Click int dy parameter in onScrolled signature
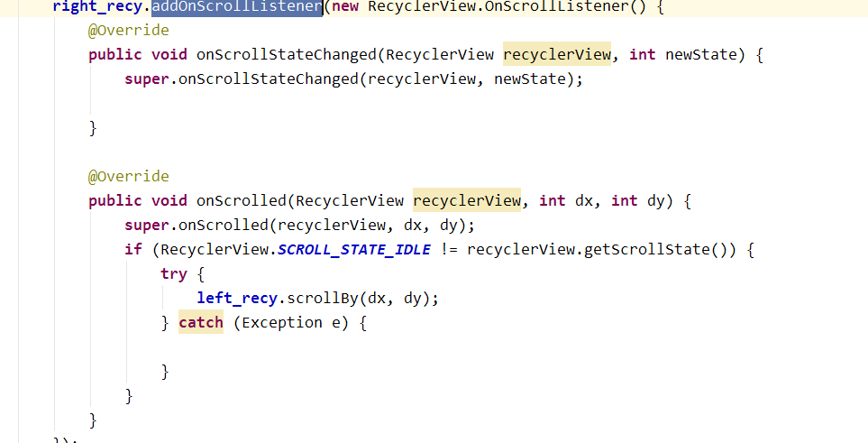Screen dimensions: 868x443 (638, 200)
